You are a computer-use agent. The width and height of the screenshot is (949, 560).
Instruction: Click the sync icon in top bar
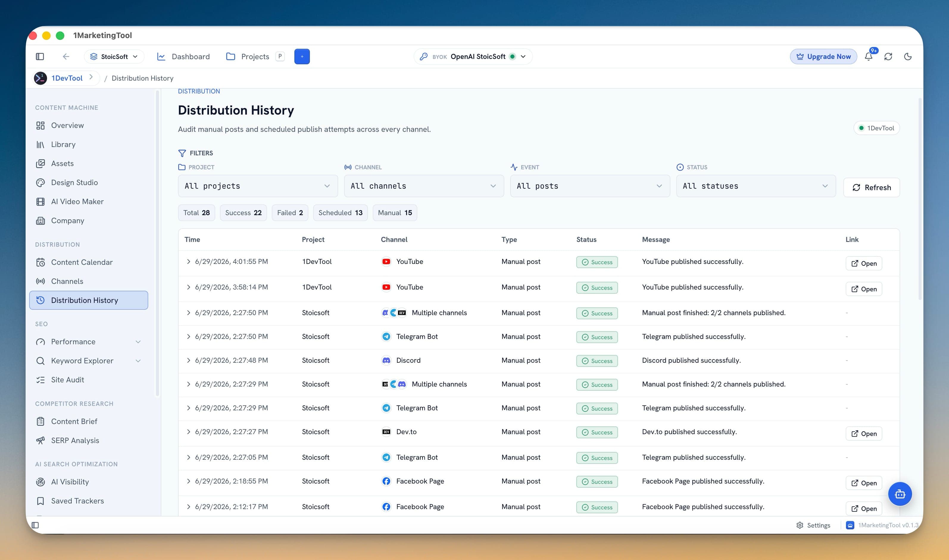888,57
